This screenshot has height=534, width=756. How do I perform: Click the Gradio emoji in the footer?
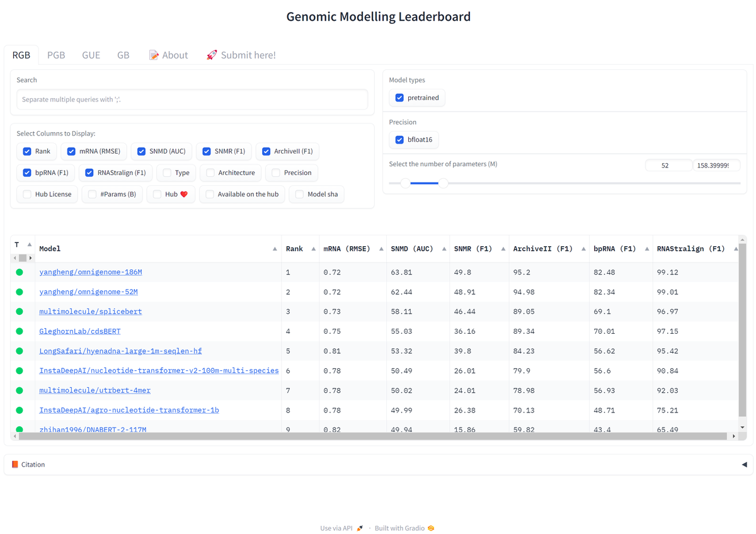431,528
